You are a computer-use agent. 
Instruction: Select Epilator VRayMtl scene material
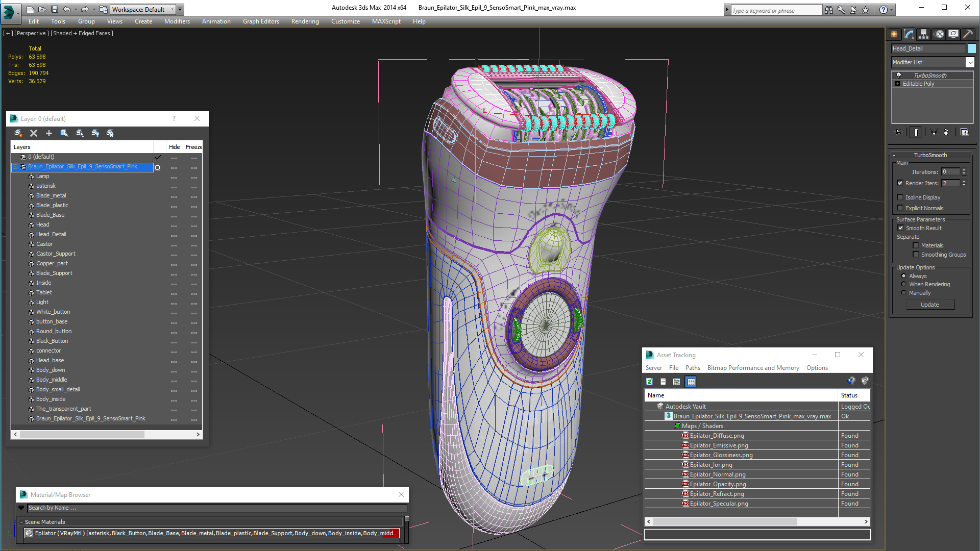coord(212,533)
